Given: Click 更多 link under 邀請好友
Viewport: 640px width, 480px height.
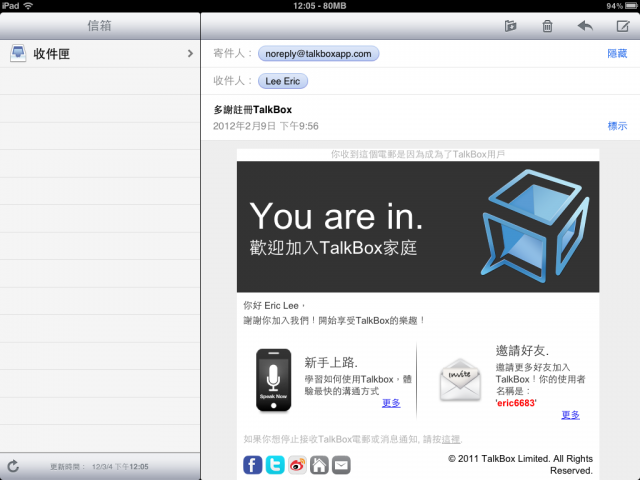Looking at the screenshot, I should [571, 415].
